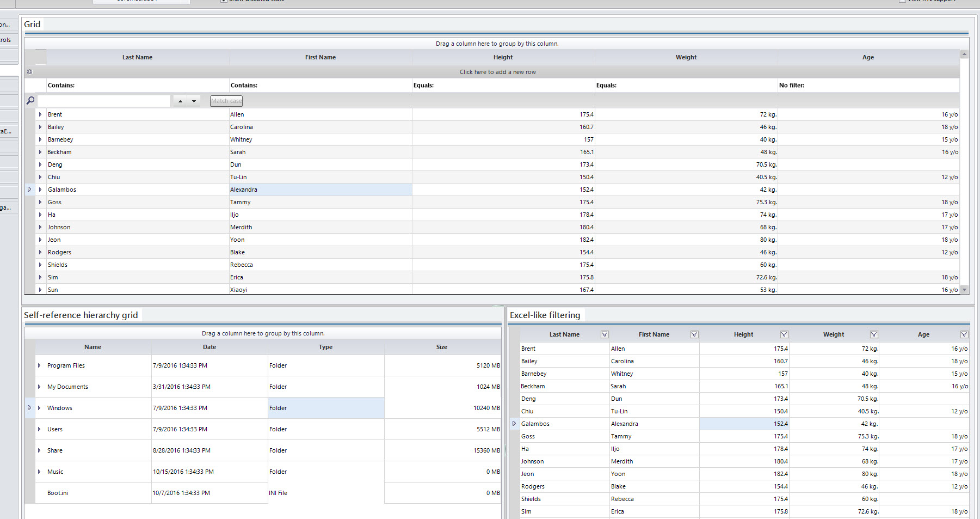Image resolution: width=980 pixels, height=519 pixels.
Task: Expand the Windows folder row
Action: tap(39, 408)
